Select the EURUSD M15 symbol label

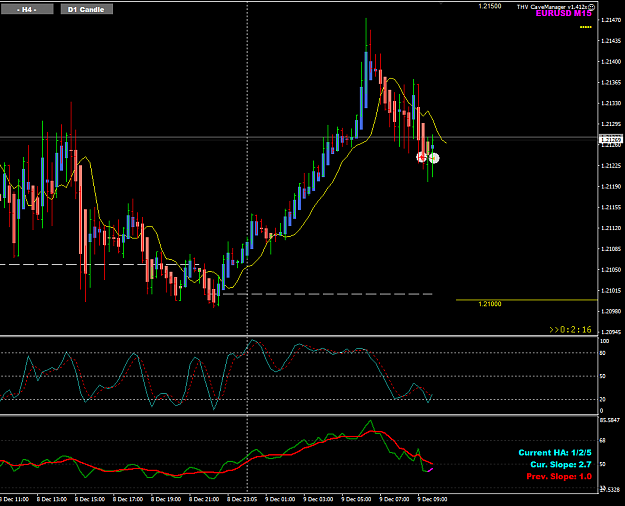[564, 14]
